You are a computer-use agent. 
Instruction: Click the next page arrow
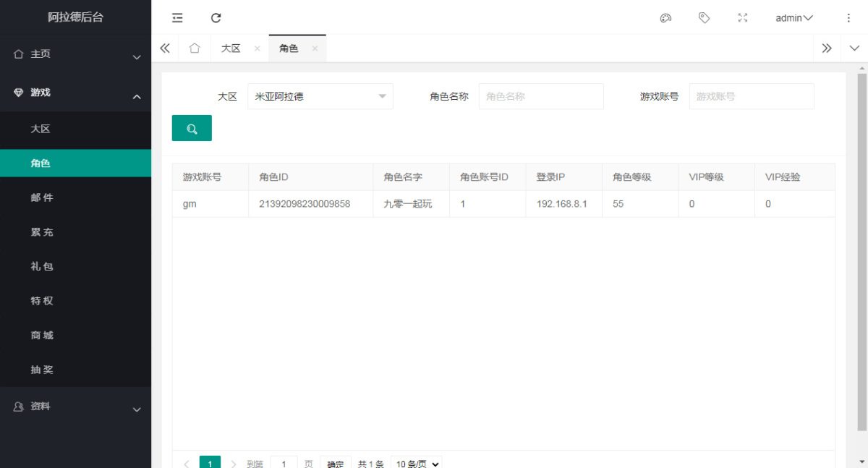[x=234, y=464]
